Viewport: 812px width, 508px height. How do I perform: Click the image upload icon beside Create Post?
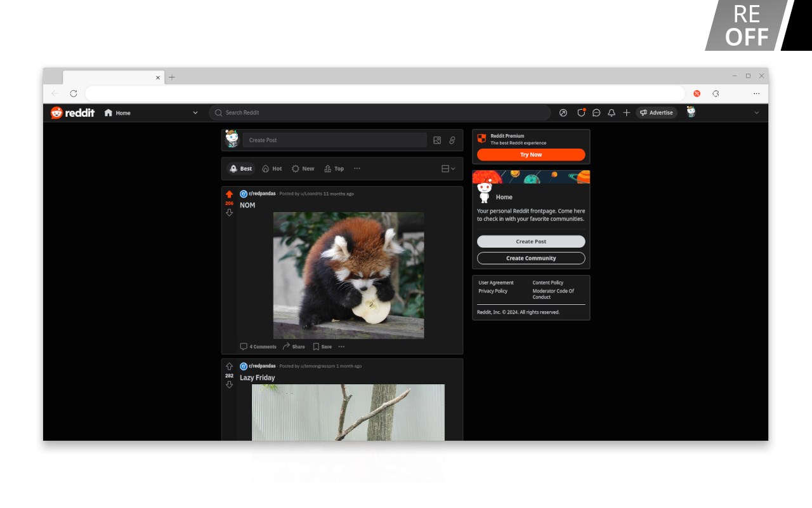tap(437, 140)
